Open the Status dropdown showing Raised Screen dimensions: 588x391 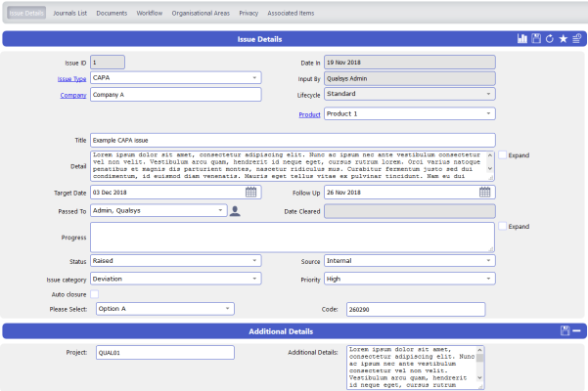(x=176, y=261)
